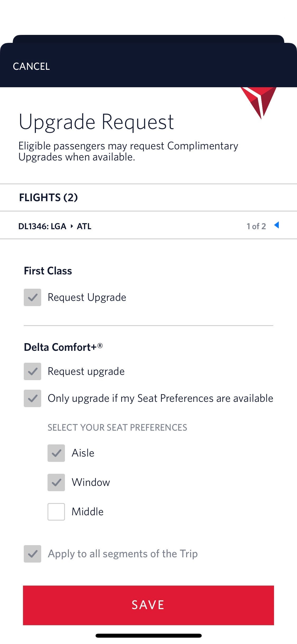This screenshot has width=297, height=644.
Task: Toggle Delta Comfort+ Request upgrade checkbox
Action: [32, 371]
